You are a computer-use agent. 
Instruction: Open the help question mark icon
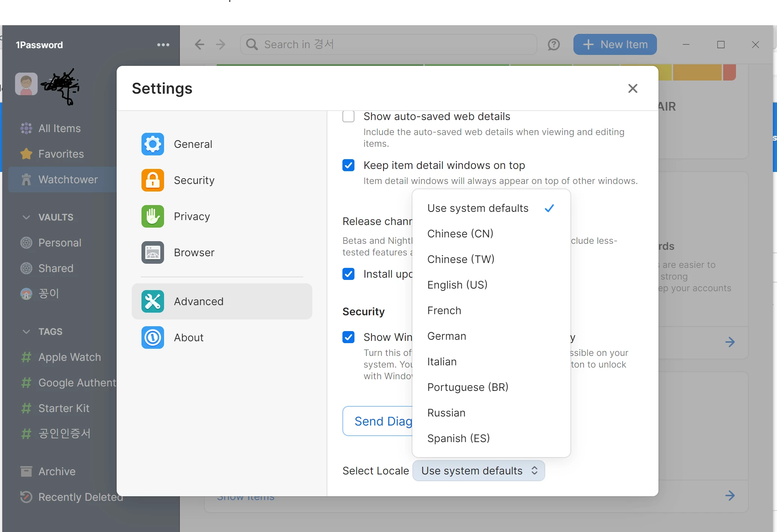pyautogui.click(x=554, y=44)
